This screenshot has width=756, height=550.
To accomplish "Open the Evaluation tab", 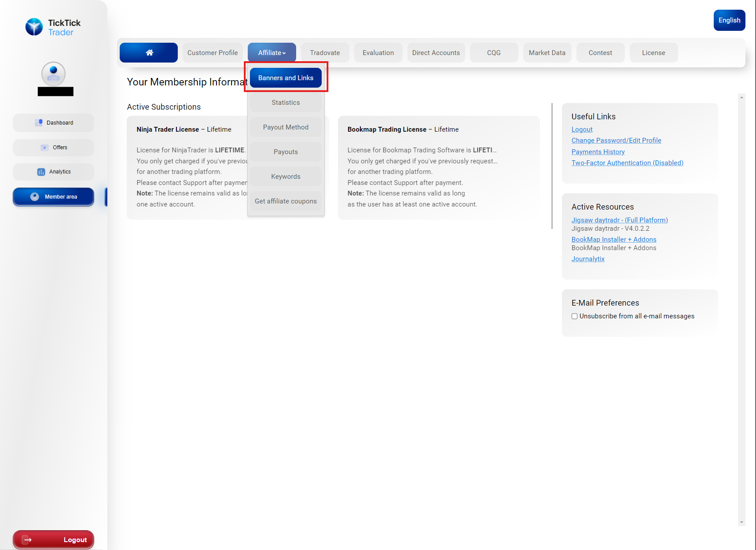I will point(378,52).
